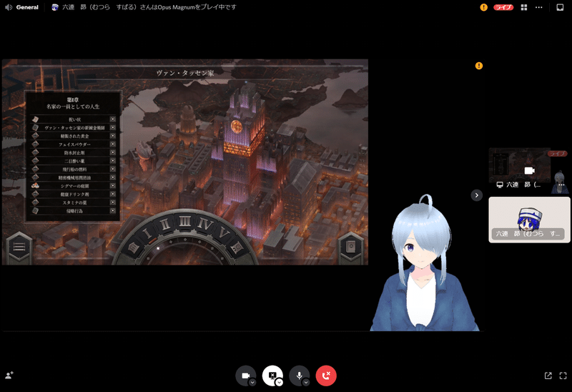Click the diamond icon beside 精製された黄金
This screenshot has width=572, height=392.
coord(35,136)
